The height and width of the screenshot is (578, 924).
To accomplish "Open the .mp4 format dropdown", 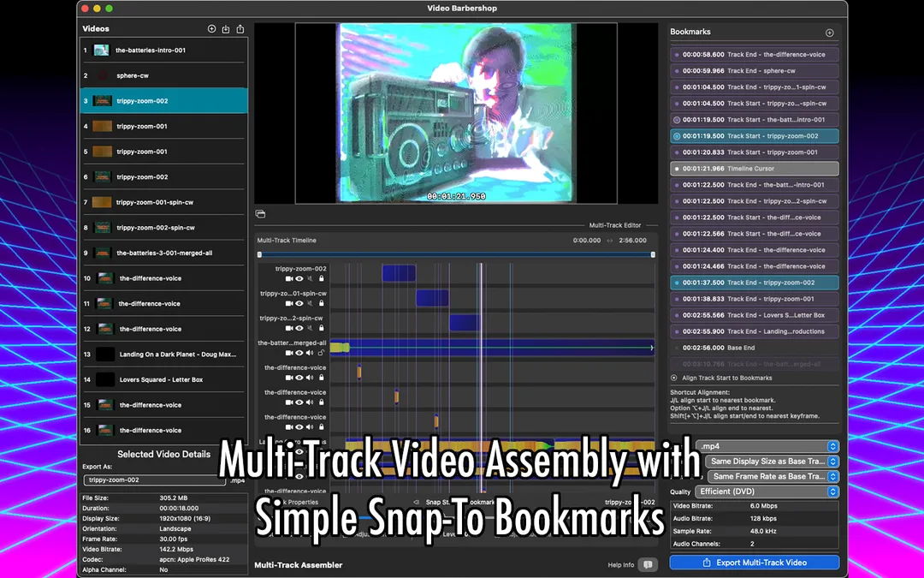I will click(x=767, y=446).
